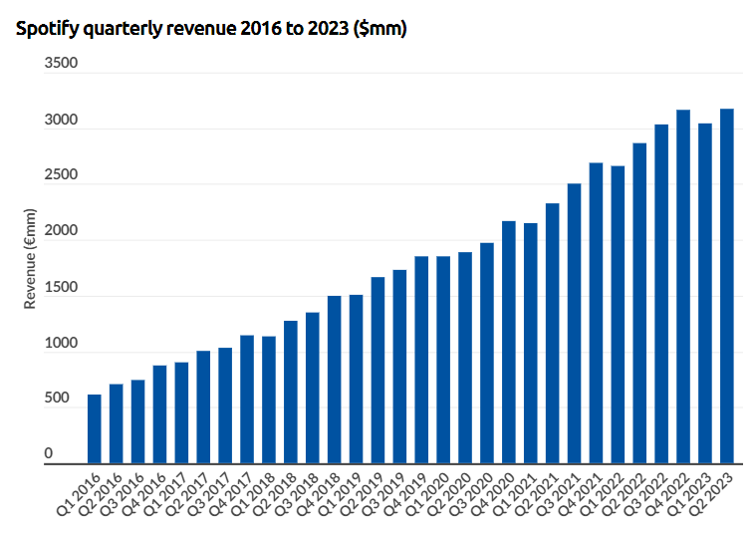Click the Q1 2018 revenue bar
Image resolution: width=756 pixels, height=536 pixels.
(269, 400)
